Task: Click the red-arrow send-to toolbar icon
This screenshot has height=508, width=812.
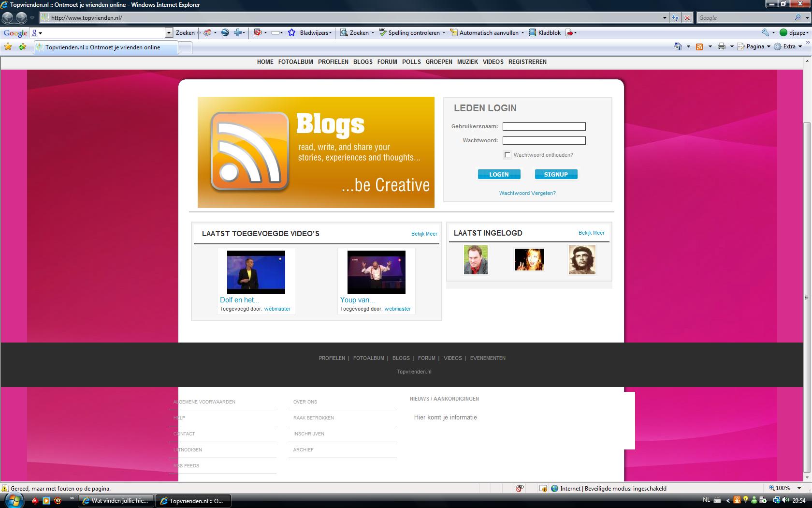Action: [x=569, y=32]
